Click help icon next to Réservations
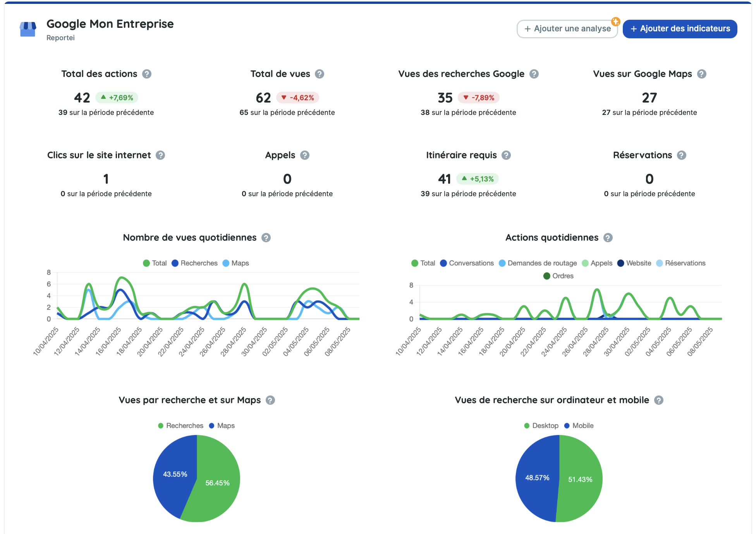756x534 pixels. coord(682,155)
